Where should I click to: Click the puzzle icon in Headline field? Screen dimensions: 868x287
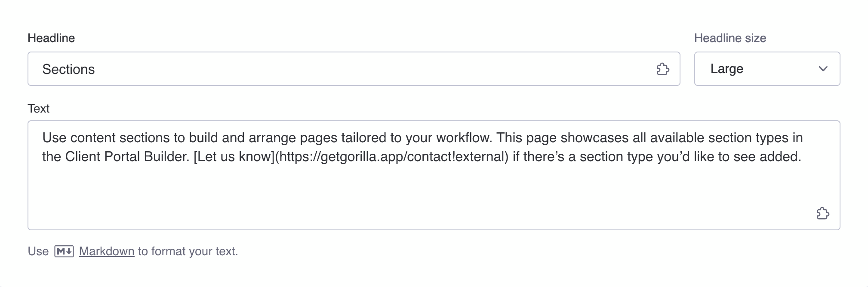(662, 69)
